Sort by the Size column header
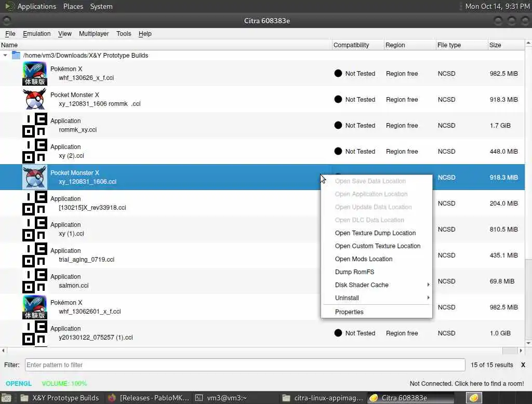Image resolution: width=532 pixels, height=404 pixels. point(506,45)
